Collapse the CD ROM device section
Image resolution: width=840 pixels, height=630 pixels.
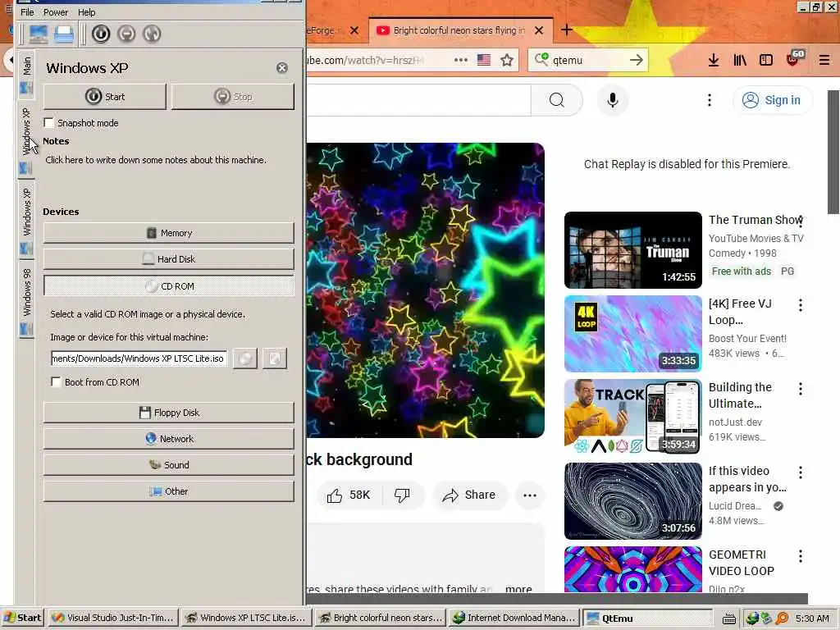(x=168, y=285)
